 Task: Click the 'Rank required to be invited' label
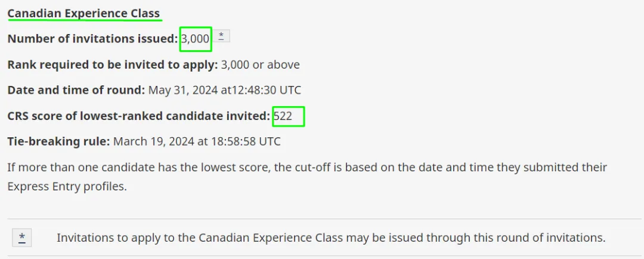(112, 64)
